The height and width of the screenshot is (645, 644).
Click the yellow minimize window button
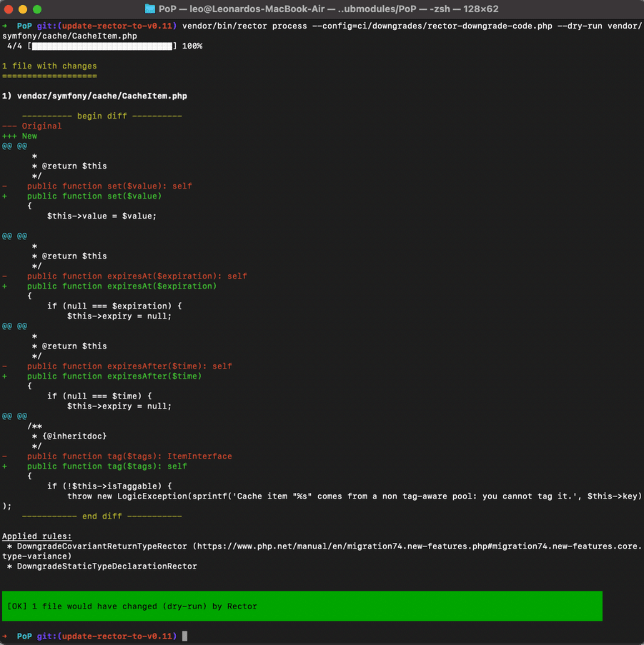(x=23, y=9)
